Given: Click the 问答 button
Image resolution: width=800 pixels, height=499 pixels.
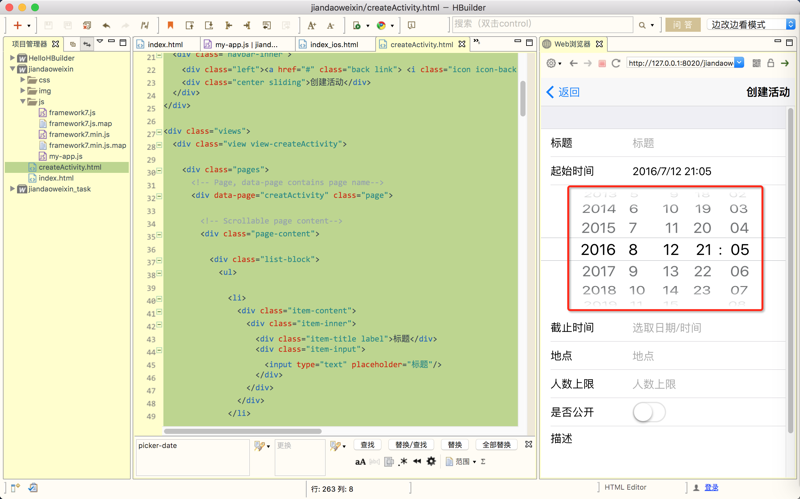Looking at the screenshot, I should (x=683, y=24).
